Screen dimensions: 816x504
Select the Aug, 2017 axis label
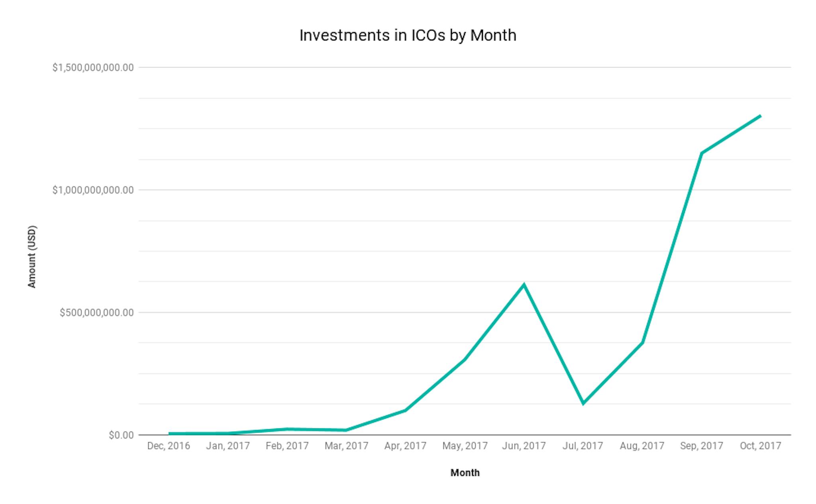642,445
